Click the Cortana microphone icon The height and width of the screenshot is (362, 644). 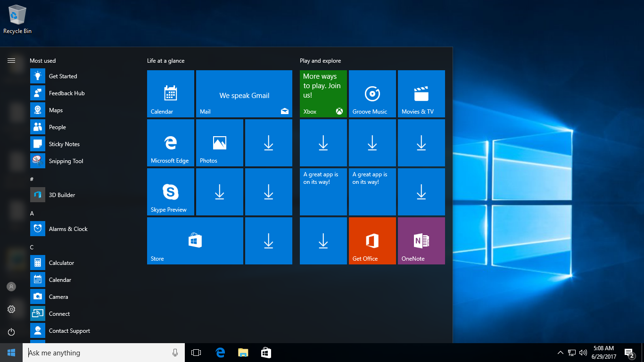[175, 353]
